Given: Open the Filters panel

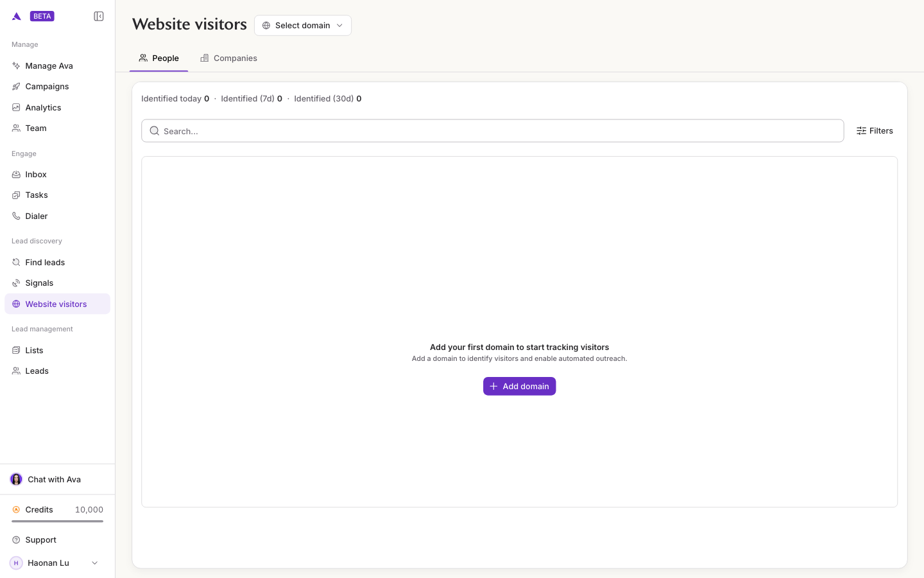Looking at the screenshot, I should click(x=875, y=131).
